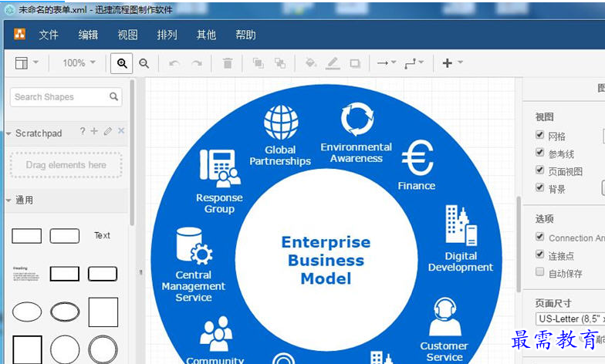
Task: Select the ellipse shape
Action: [27, 312]
